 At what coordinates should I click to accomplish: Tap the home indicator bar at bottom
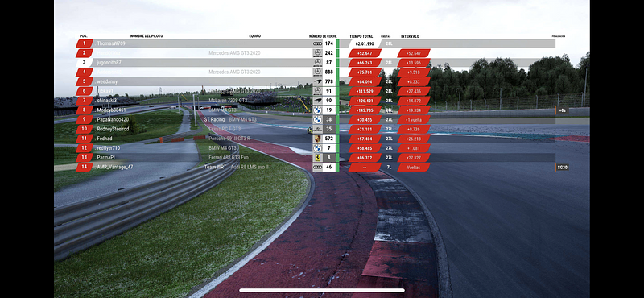[x=322, y=290]
